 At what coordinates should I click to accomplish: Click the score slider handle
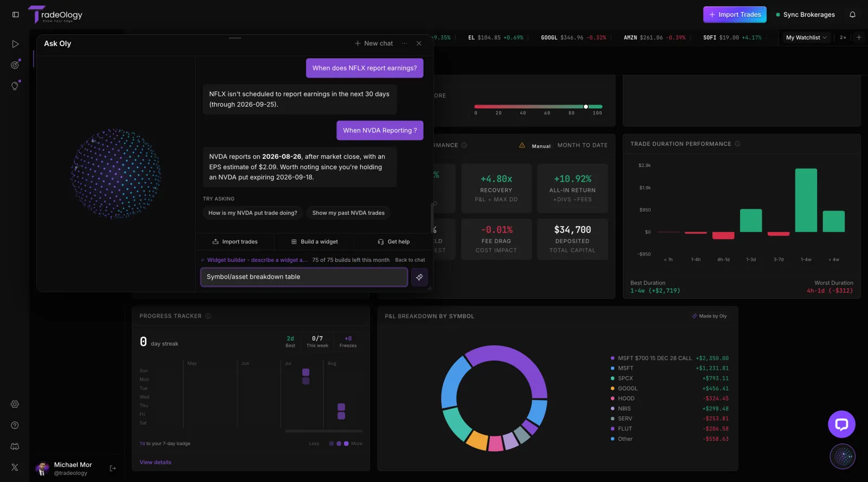[586, 107]
